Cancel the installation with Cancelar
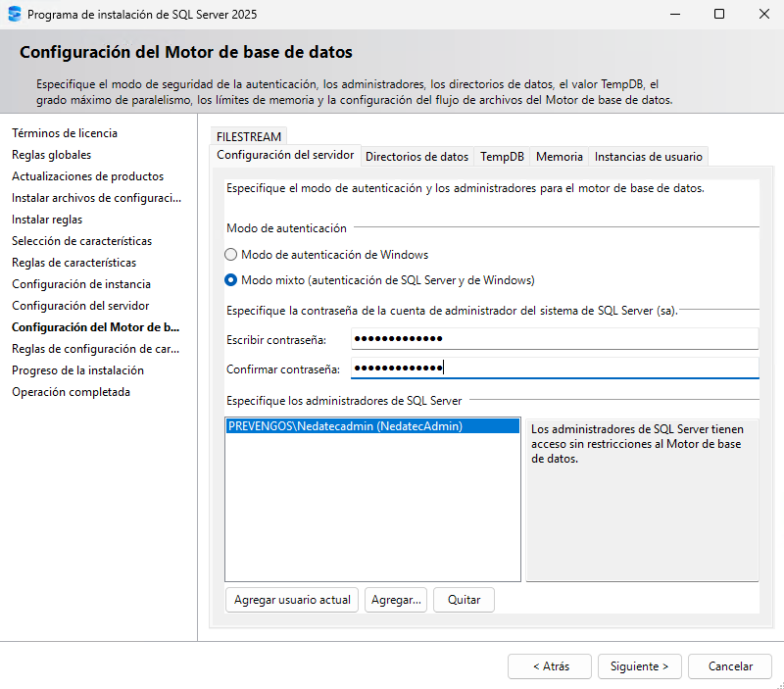The image size is (784, 689). (x=730, y=666)
